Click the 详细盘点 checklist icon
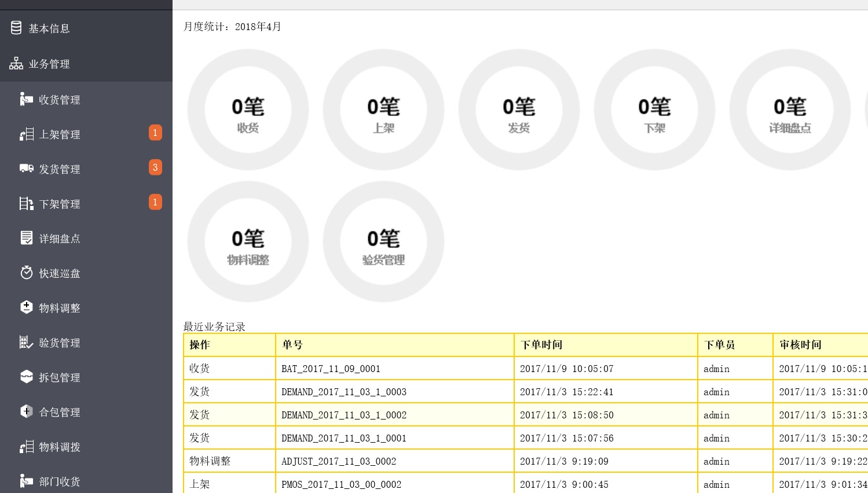 point(26,238)
